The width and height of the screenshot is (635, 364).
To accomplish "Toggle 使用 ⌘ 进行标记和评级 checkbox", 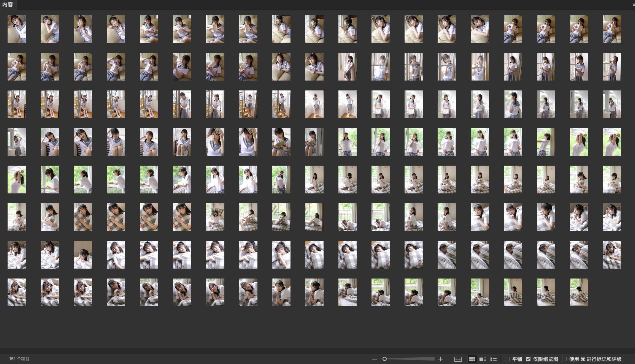I will (564, 359).
